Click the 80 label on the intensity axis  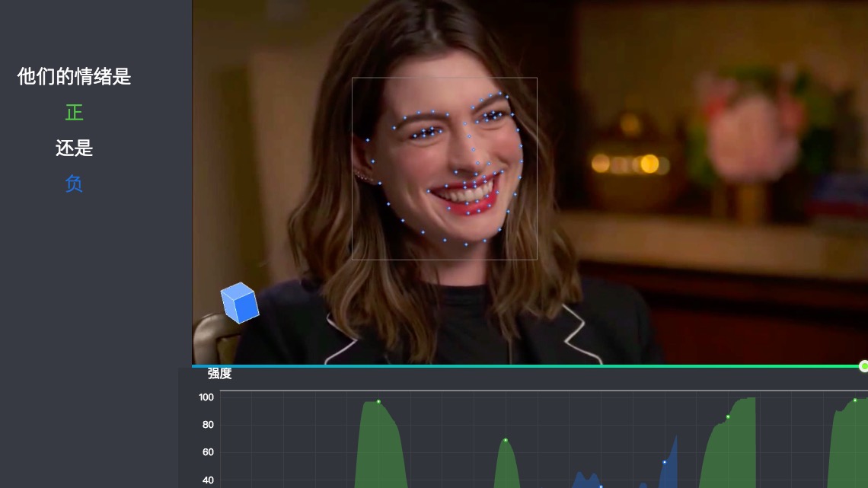click(208, 425)
